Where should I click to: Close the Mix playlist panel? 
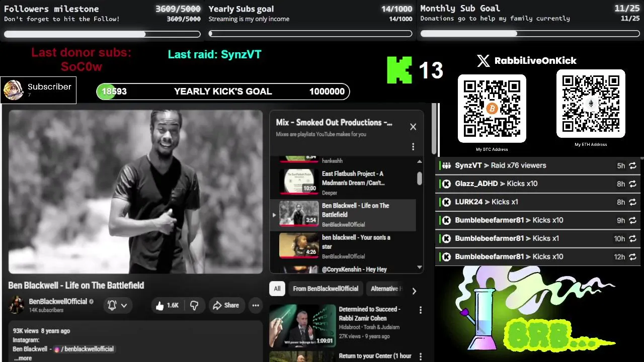(413, 127)
